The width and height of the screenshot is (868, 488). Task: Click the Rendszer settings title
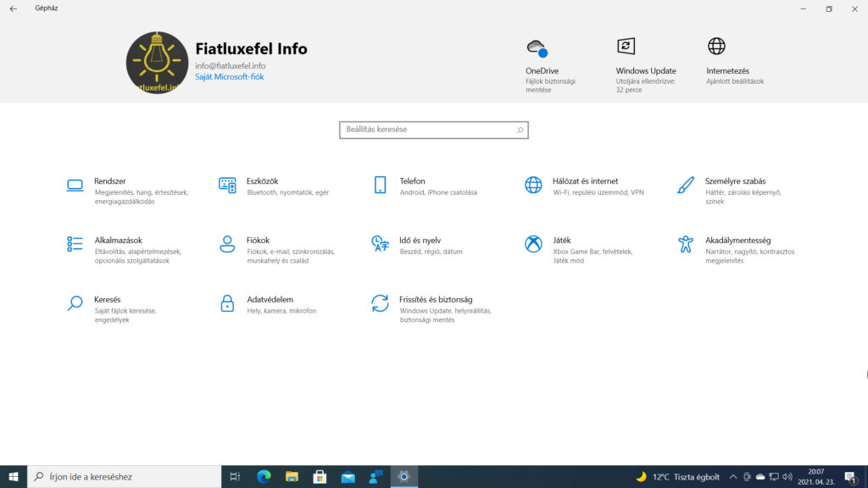click(109, 181)
